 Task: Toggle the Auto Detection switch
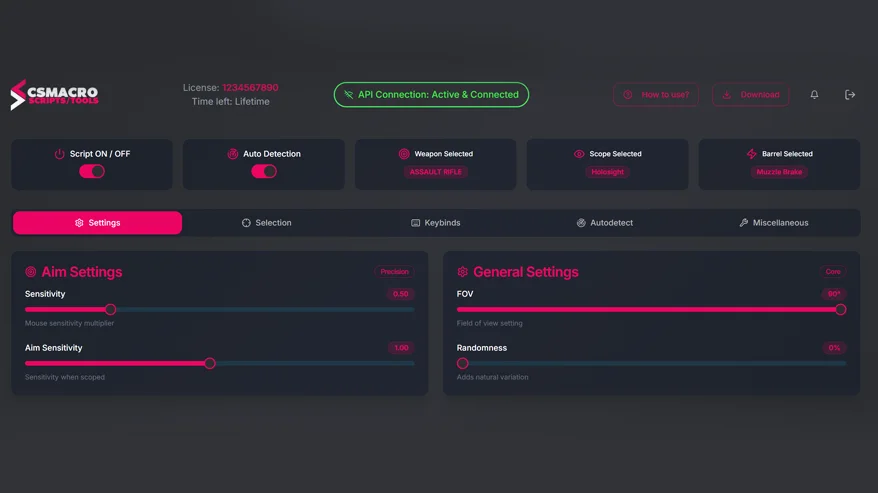tap(264, 171)
